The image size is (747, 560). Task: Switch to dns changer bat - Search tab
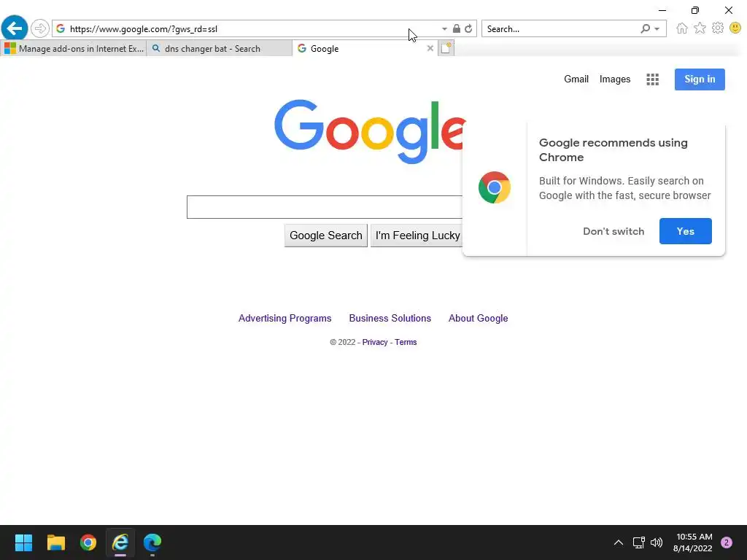(219, 49)
